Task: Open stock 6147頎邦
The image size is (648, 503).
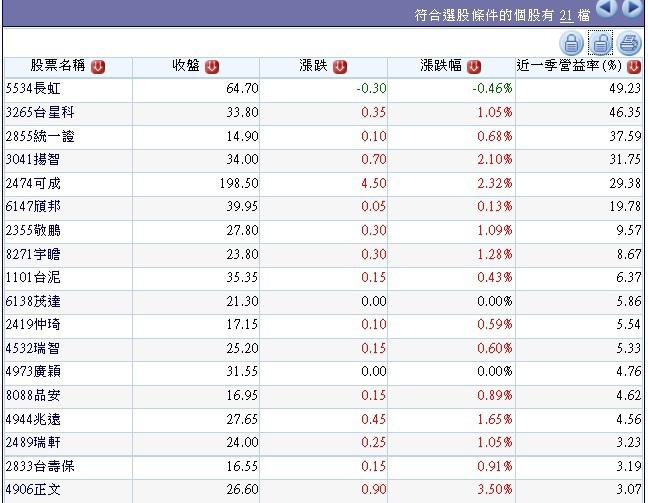Action: pos(33,206)
